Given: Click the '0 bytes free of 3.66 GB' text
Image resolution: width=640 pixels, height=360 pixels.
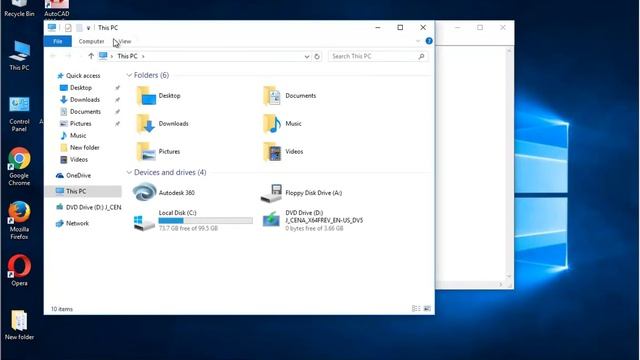Looking at the screenshot, I should [x=314, y=228].
